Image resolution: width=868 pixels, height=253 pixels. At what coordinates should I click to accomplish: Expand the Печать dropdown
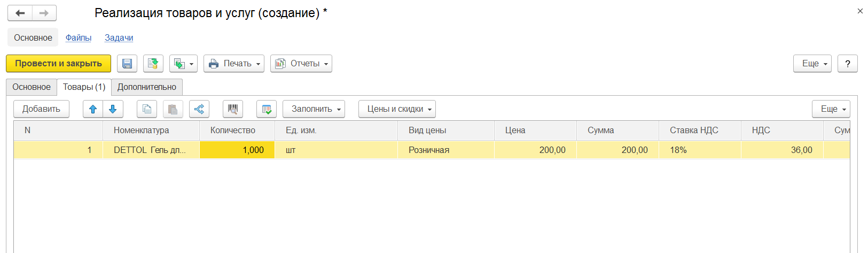(234, 64)
